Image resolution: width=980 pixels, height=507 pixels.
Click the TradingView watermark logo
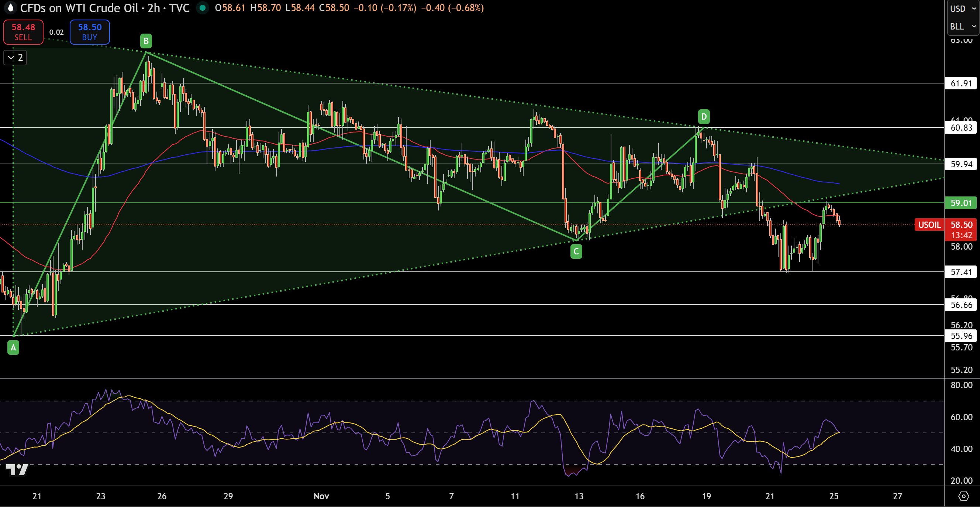(17, 470)
